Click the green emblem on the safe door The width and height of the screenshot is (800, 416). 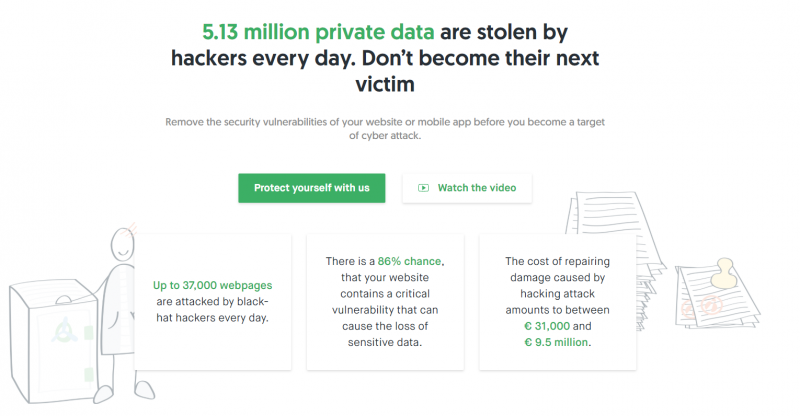tap(64, 330)
